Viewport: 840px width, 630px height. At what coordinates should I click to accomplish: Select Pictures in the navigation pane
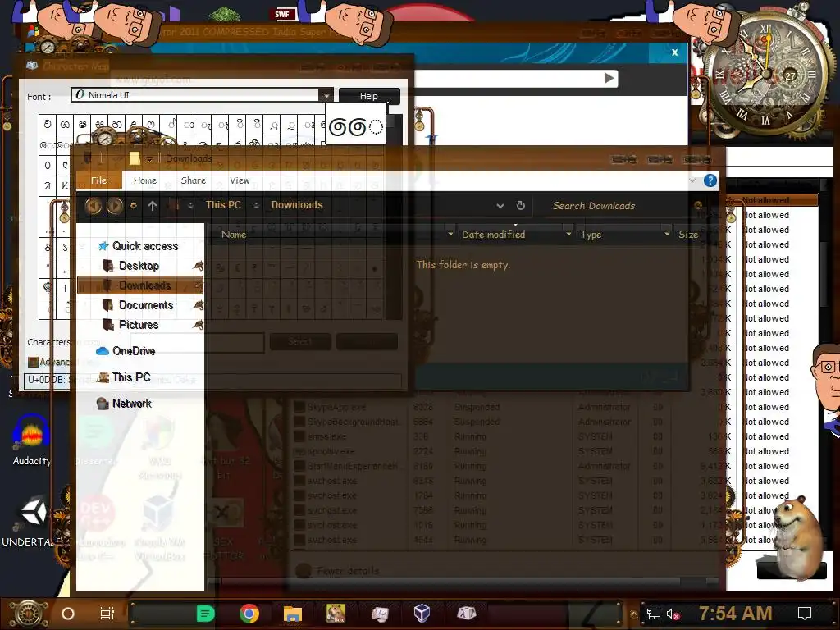(x=138, y=325)
